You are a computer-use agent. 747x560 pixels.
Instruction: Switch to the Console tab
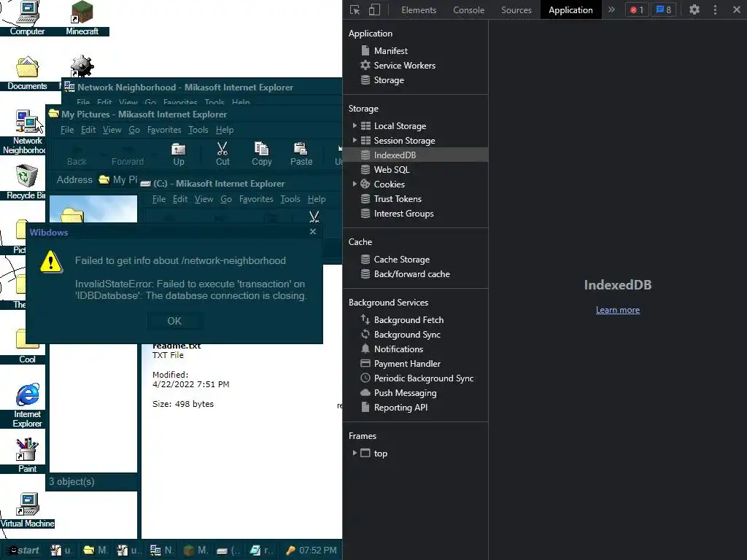point(469,9)
